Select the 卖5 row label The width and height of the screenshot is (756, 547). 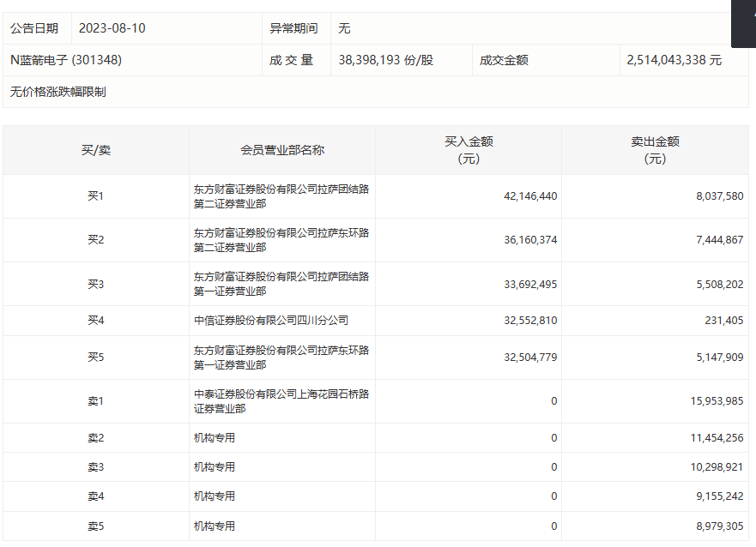96,526
